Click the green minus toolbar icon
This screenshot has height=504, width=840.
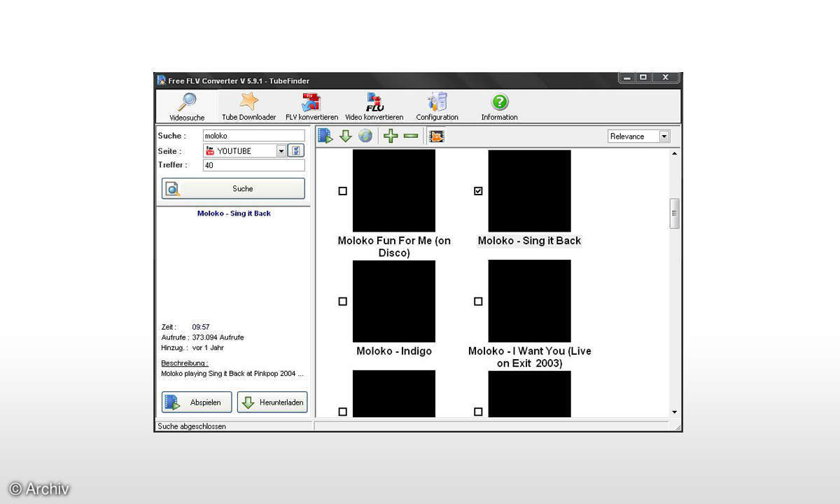(411, 136)
